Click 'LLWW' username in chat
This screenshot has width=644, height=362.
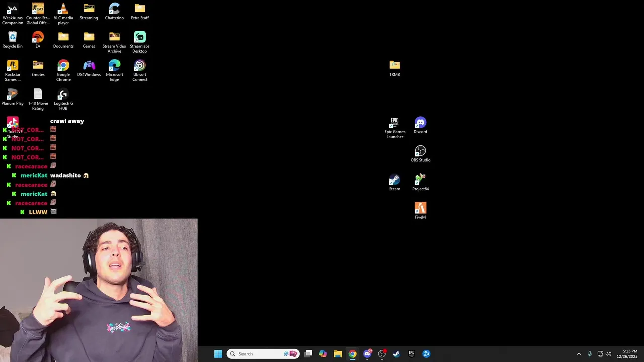click(x=38, y=212)
